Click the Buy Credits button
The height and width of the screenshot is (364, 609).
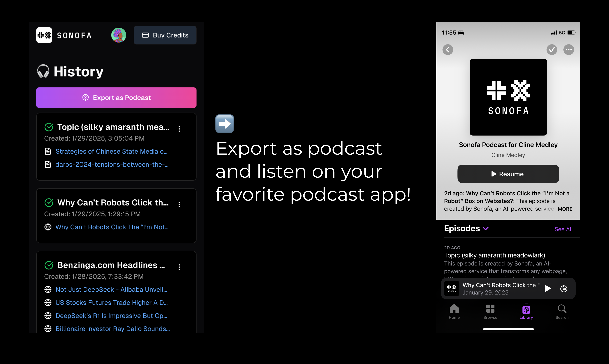[x=165, y=35]
